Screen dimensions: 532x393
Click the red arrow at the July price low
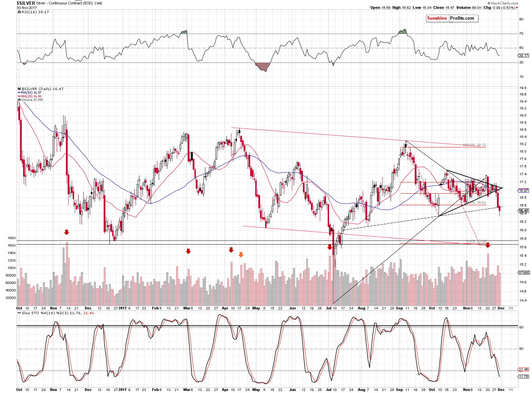[329, 247]
